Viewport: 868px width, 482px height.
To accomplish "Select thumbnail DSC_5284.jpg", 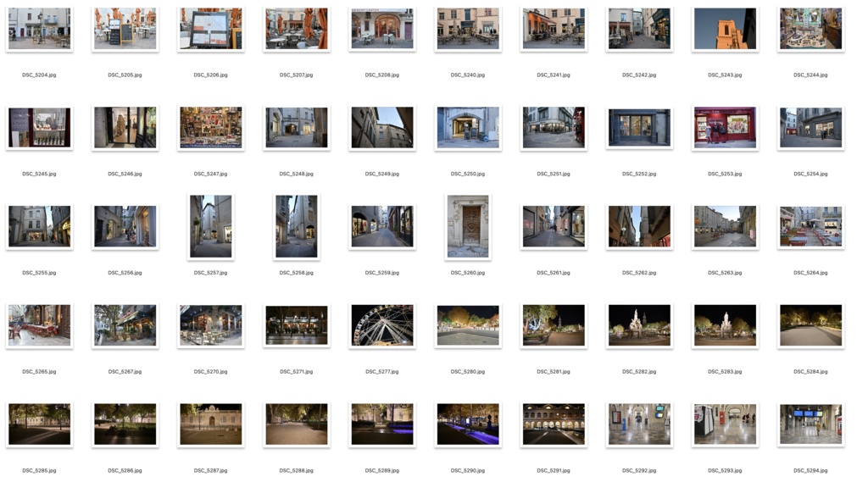I will point(810,325).
